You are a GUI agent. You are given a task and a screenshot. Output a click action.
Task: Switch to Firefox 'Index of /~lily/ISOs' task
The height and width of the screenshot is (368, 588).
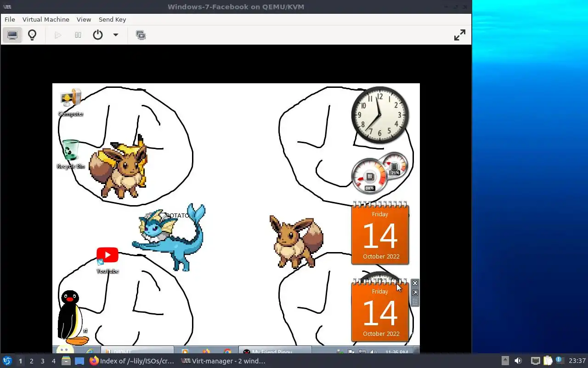[132, 361]
